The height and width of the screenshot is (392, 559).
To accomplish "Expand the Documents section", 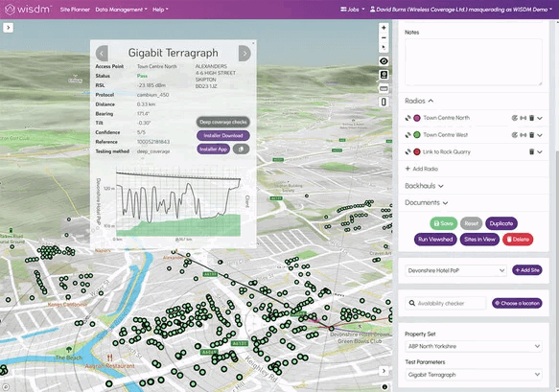I will tap(427, 203).
